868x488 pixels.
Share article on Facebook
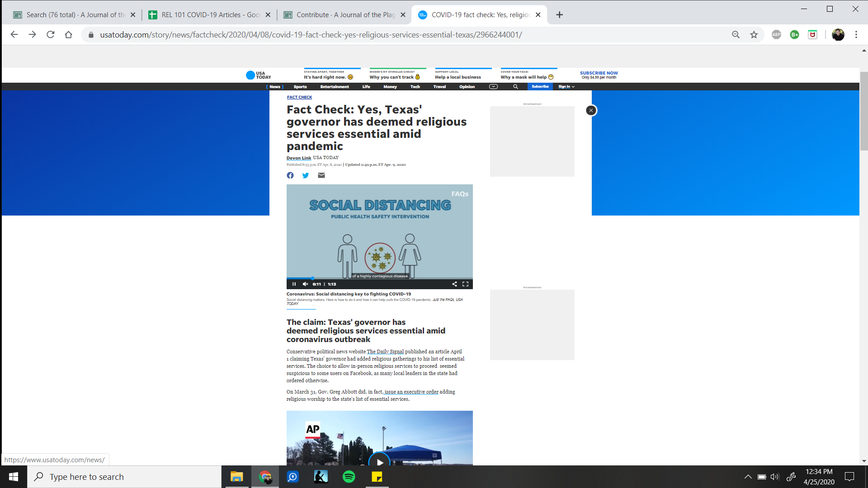(290, 175)
